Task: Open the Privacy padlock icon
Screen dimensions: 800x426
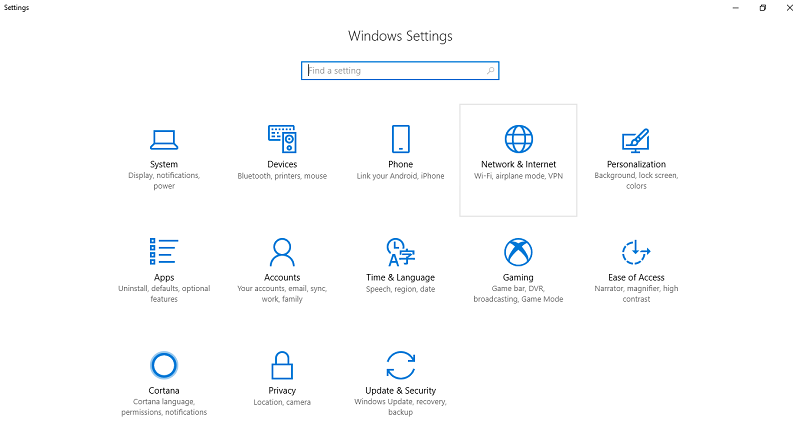Action: click(282, 365)
